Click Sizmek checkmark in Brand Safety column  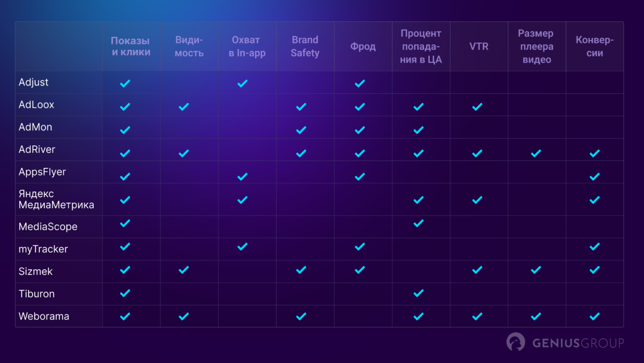301,270
